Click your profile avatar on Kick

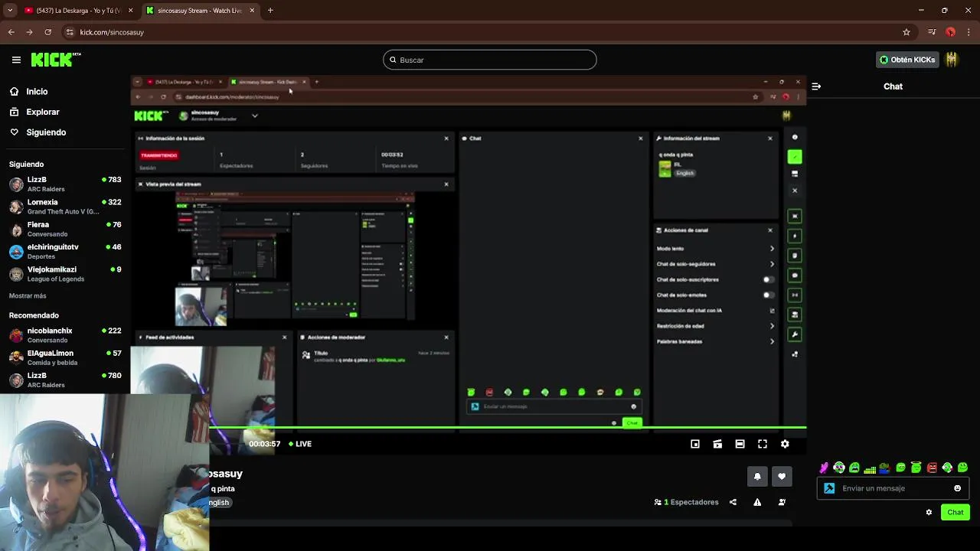[x=952, y=60]
